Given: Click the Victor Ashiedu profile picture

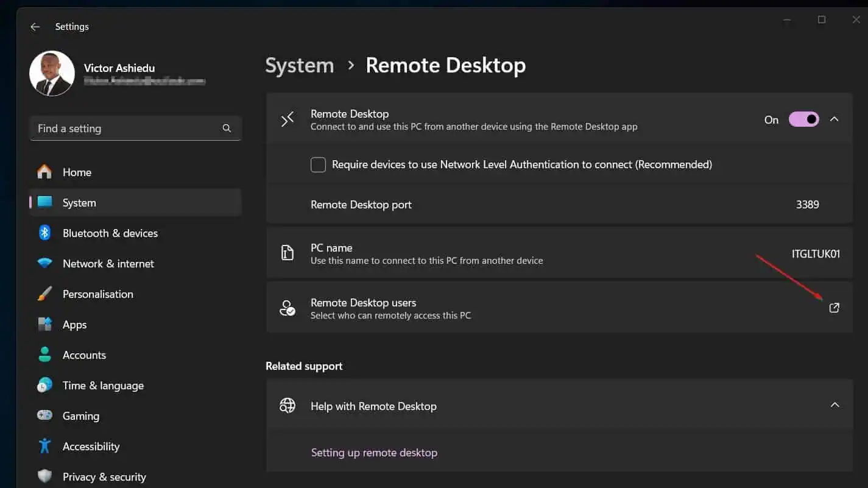Looking at the screenshot, I should coord(52,74).
